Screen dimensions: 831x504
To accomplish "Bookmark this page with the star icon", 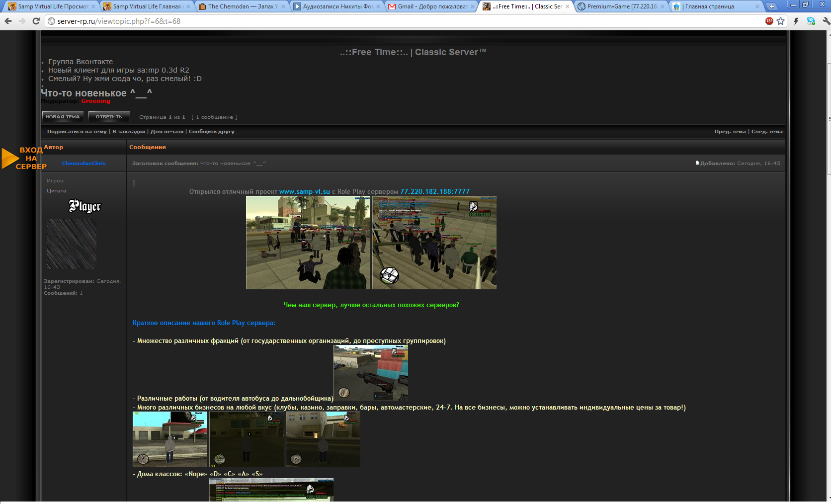I will (x=781, y=21).
